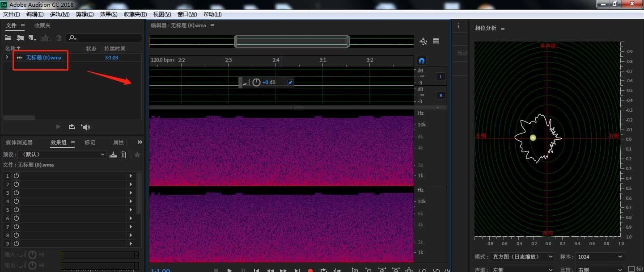Toggle right channel R button
The image size is (644, 272).
coord(441,95)
